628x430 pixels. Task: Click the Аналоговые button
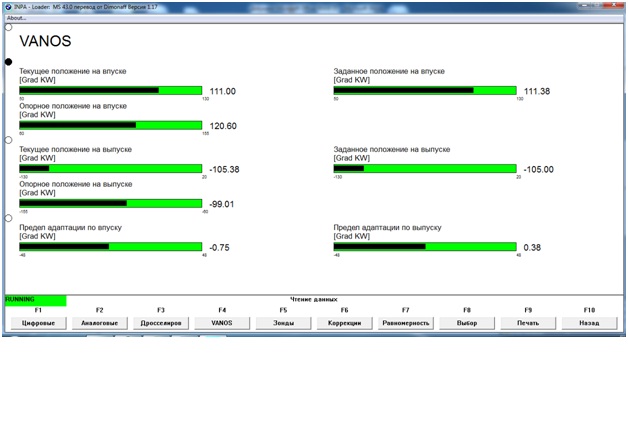pyautogui.click(x=100, y=323)
